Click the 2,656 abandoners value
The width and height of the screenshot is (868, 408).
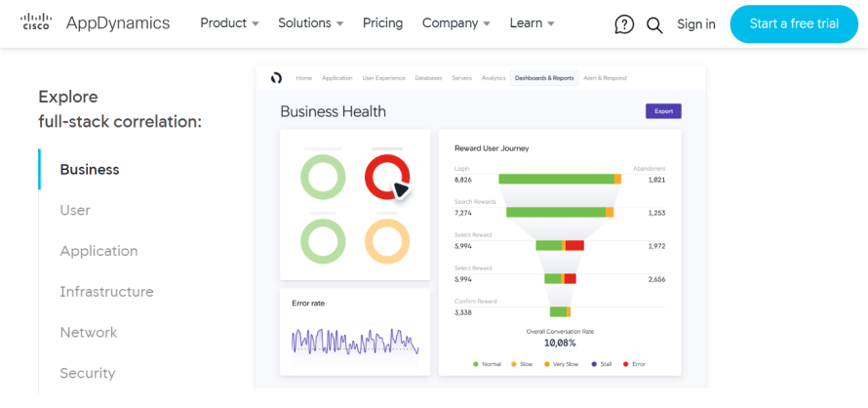(x=656, y=279)
